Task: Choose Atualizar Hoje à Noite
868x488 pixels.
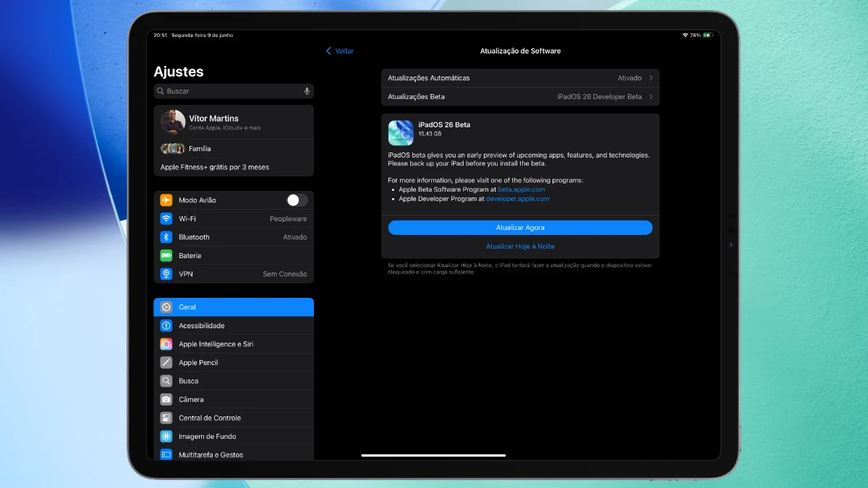Action: tap(520, 247)
